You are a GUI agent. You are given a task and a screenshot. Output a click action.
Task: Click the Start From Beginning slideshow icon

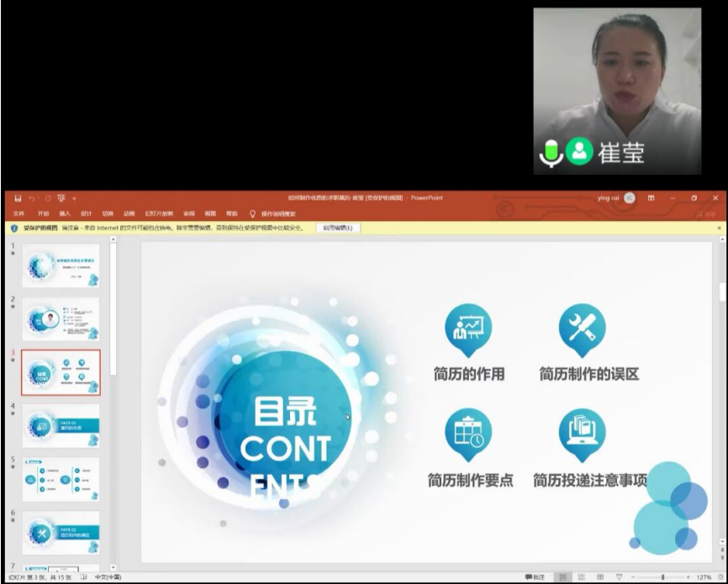pyautogui.click(x=61, y=198)
